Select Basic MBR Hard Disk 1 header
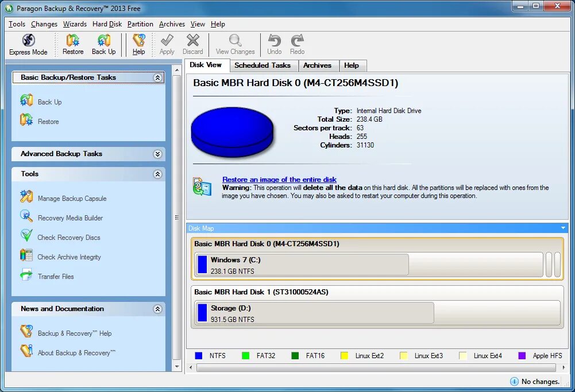Screen dimensions: 575x392 [x=261, y=292]
